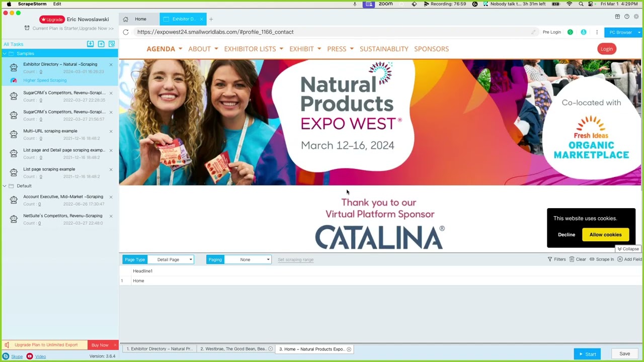Open the help question mark icon

627,17
